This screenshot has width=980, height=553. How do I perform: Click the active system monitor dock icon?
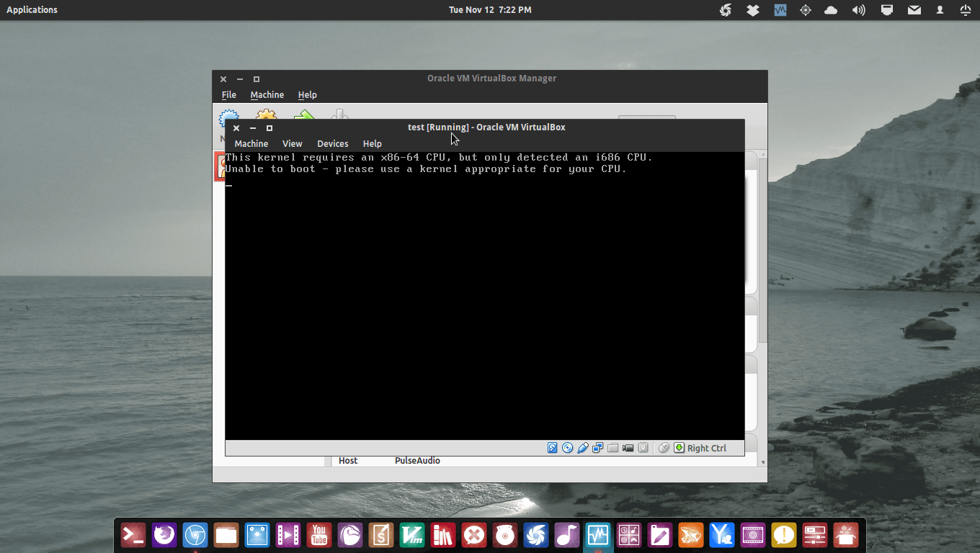pyautogui.click(x=598, y=535)
